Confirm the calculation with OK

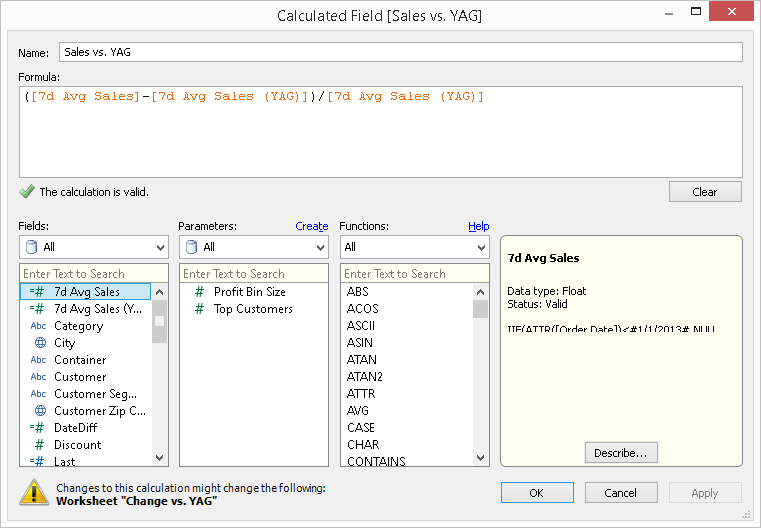536,492
